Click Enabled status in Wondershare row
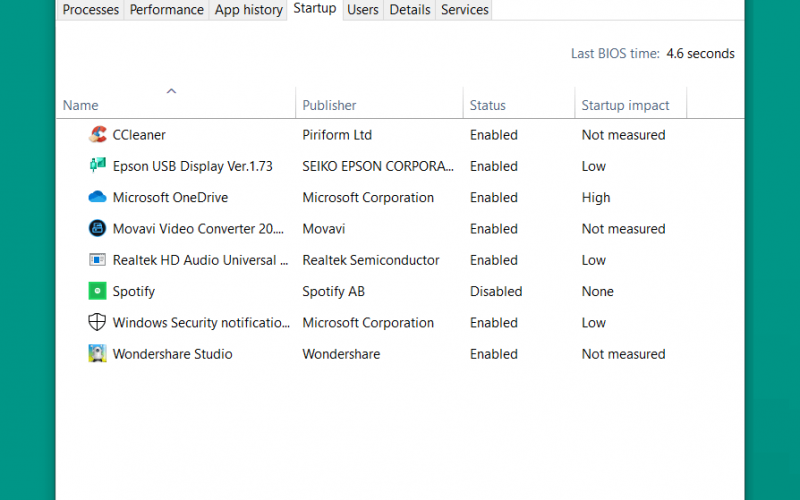The image size is (800, 500). [x=493, y=354]
